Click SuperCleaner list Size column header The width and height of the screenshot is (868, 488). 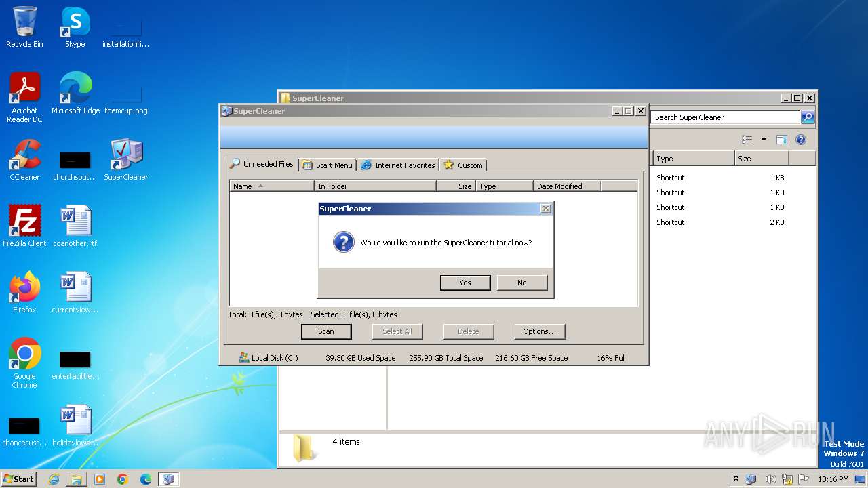[456, 186]
